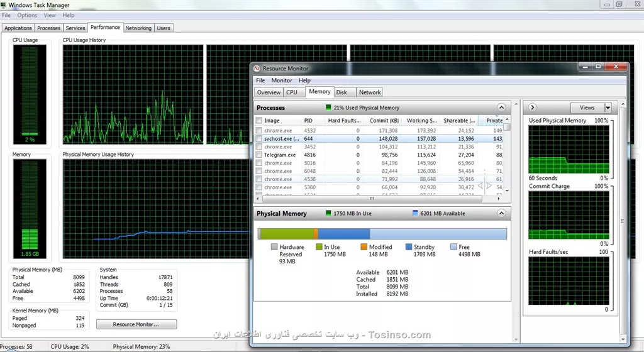The width and height of the screenshot is (644, 352).
Task: Collapse the Processes section
Action: pos(501,107)
